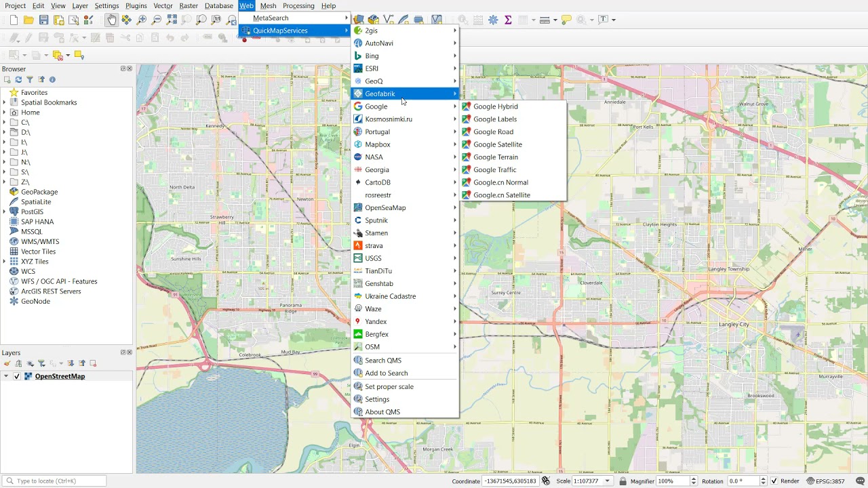Expand the Home folder in Browser
The height and width of the screenshot is (488, 868).
(x=4, y=113)
